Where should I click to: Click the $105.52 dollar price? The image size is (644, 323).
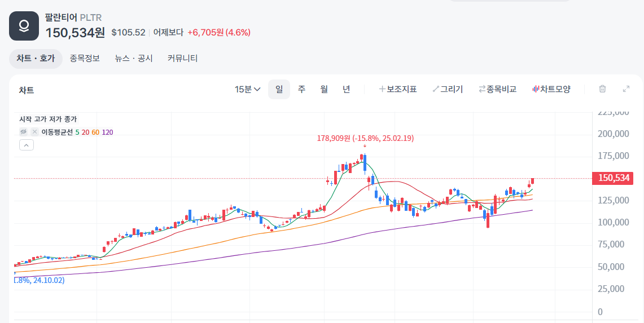[x=128, y=33]
